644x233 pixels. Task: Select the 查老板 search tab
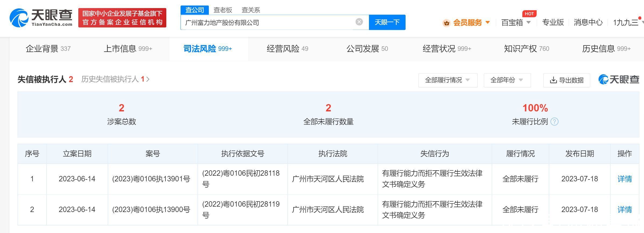(x=223, y=10)
